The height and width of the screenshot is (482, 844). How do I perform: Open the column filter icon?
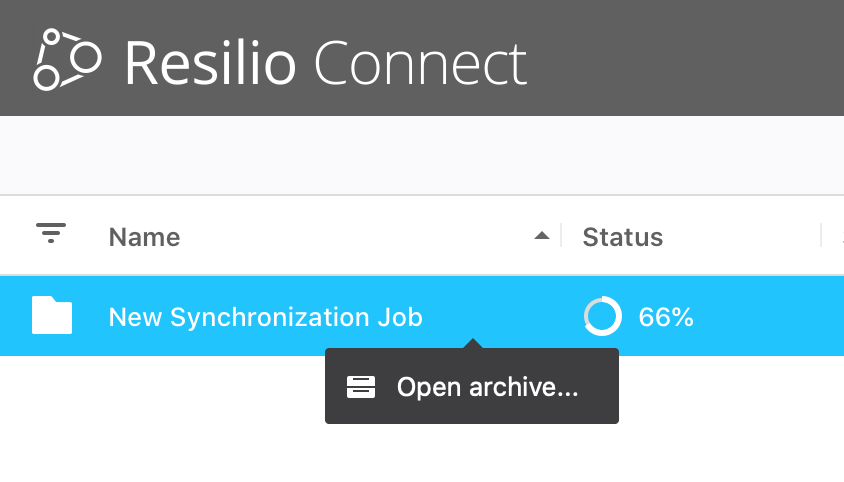click(x=51, y=234)
